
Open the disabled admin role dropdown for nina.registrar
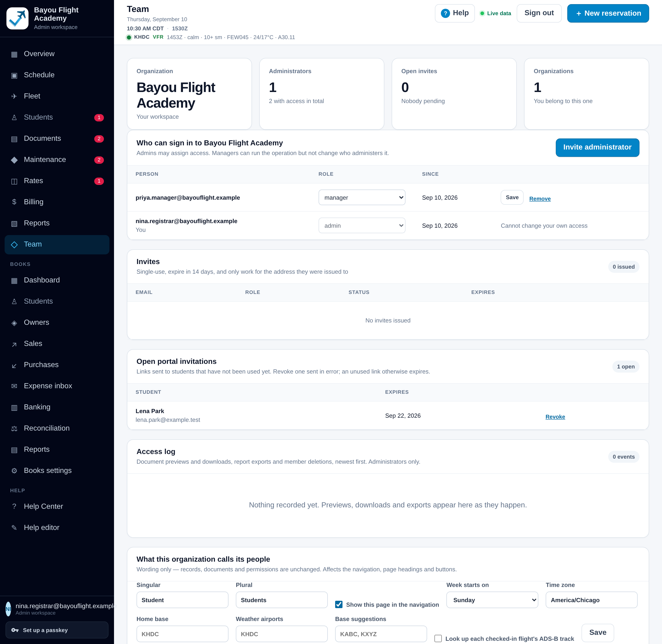pos(362,226)
